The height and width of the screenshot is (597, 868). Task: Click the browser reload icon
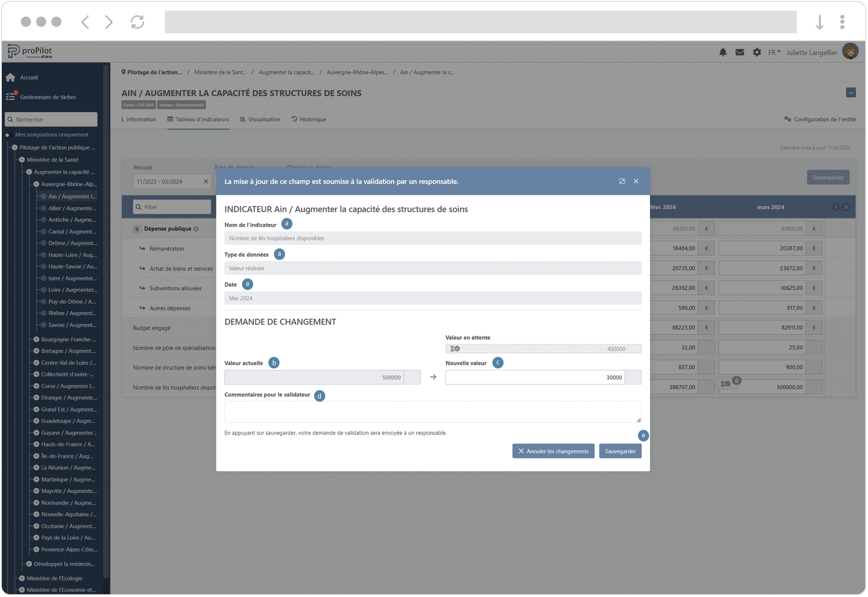137,22
